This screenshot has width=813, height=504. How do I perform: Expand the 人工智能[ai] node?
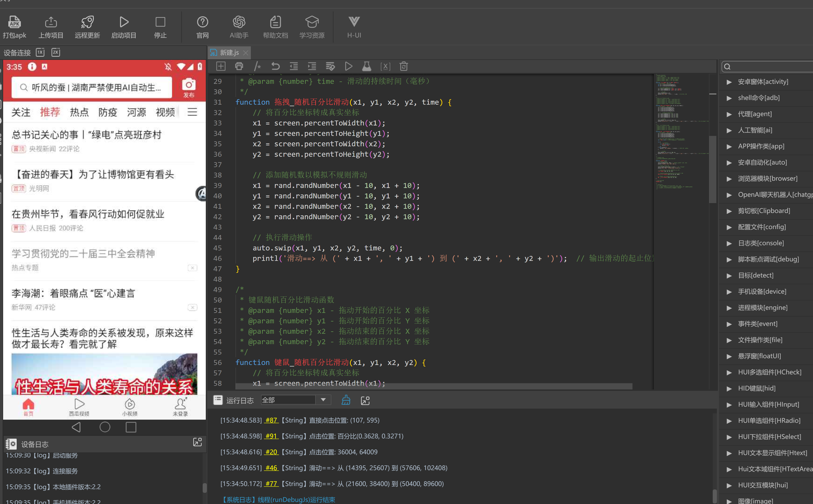[729, 130]
